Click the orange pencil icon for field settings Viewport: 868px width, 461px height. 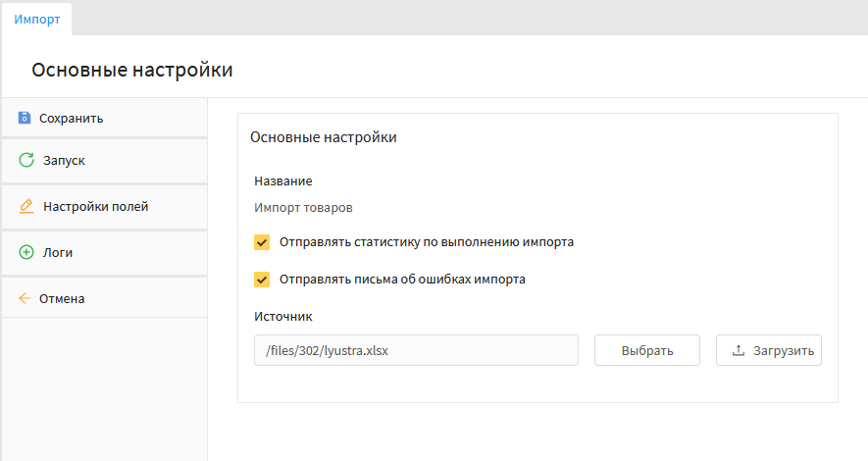pos(26,207)
